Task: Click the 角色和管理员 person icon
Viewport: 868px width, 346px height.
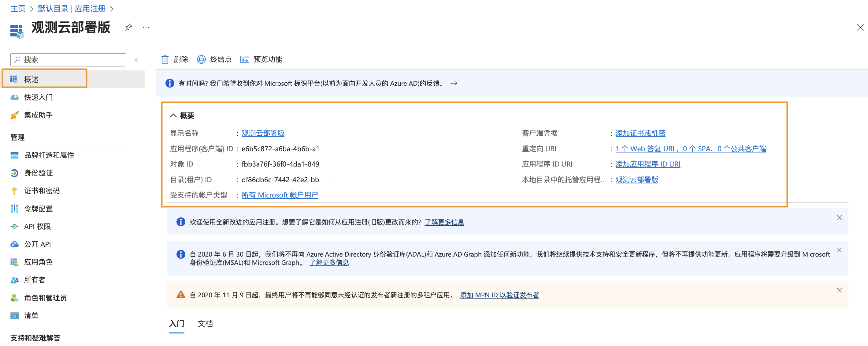Action: coord(14,298)
